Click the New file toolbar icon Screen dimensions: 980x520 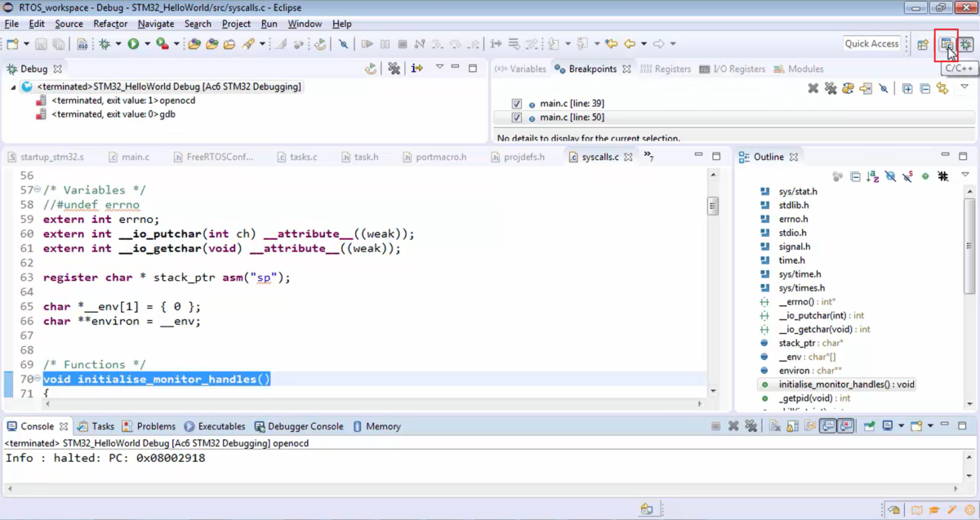[12, 44]
